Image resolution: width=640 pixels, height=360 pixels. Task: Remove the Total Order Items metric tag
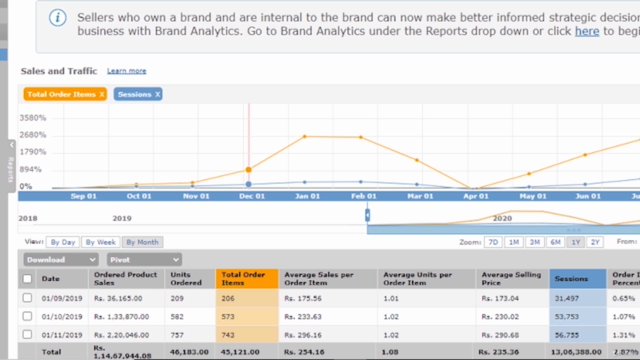102,94
